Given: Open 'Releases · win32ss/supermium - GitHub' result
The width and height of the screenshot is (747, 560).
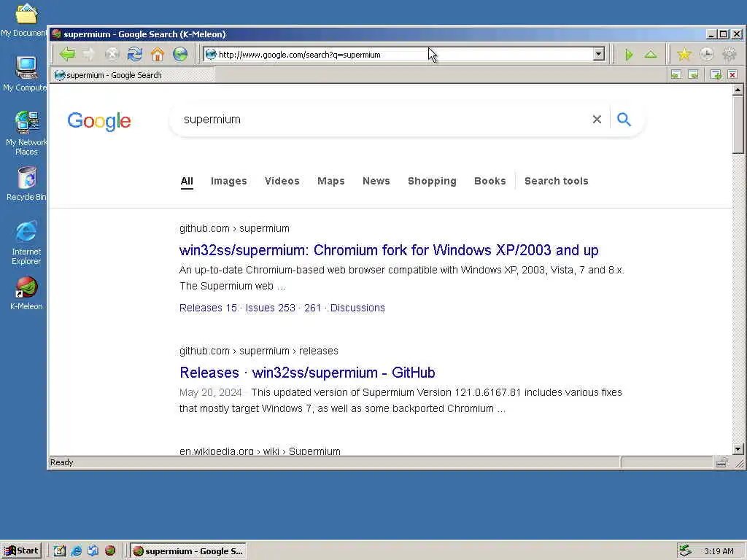Looking at the screenshot, I should pyautogui.click(x=307, y=373).
